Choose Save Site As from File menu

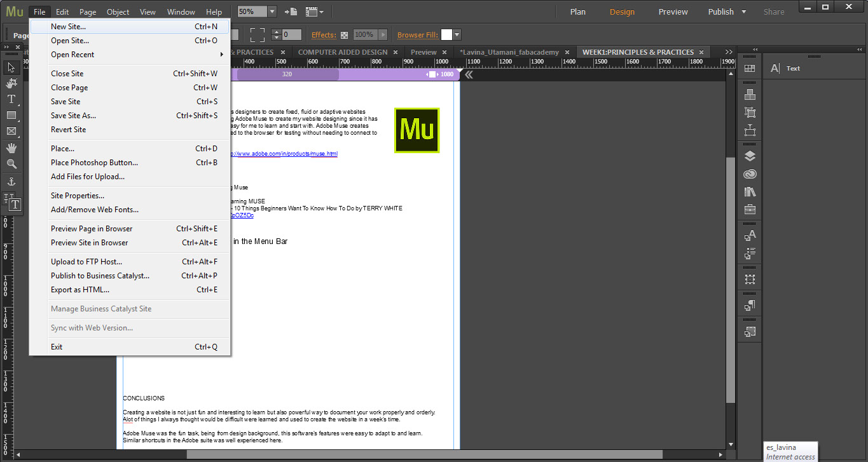[x=130, y=116]
